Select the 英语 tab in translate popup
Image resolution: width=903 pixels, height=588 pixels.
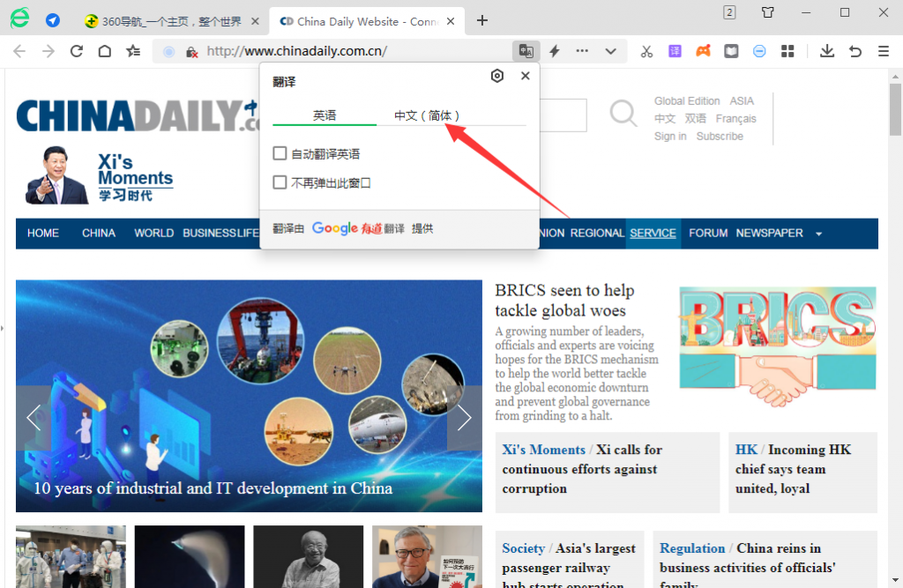point(325,115)
